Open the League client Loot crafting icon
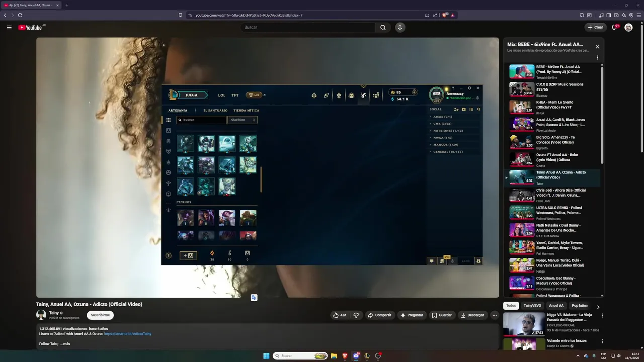This screenshot has width=644, height=362. pyautogui.click(x=363, y=95)
